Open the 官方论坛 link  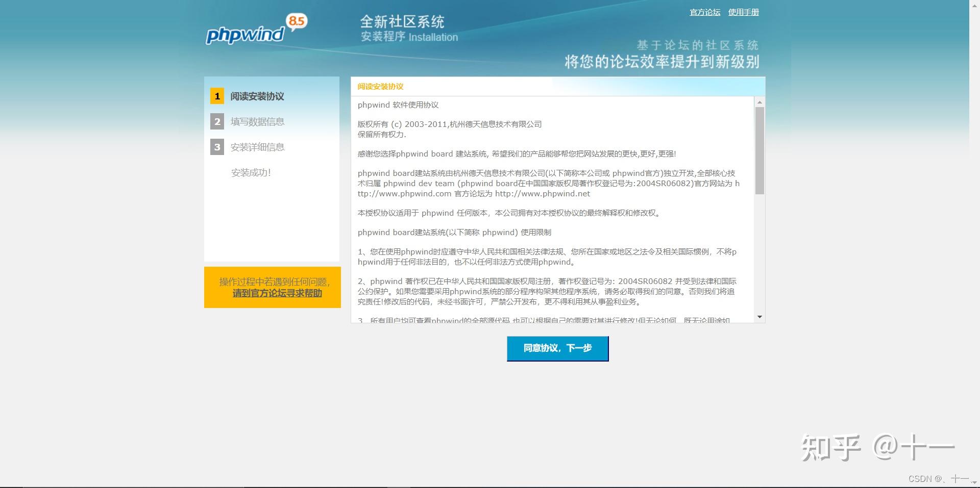705,12
